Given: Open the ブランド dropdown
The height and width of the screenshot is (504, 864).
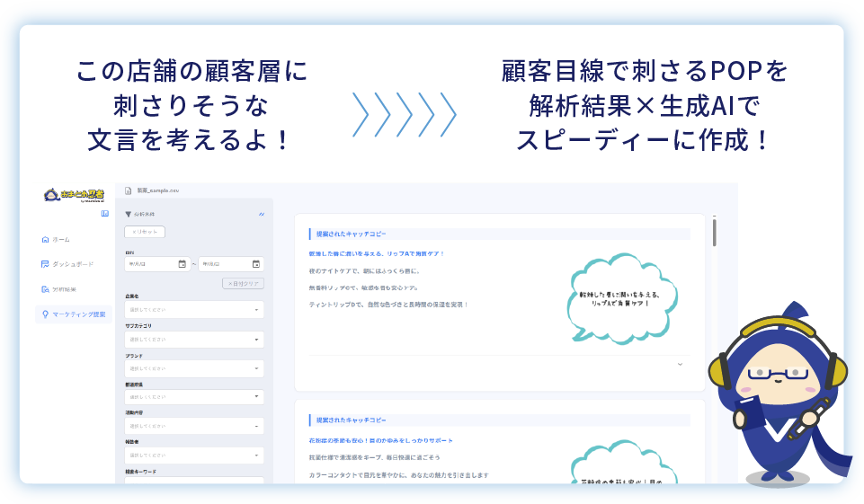Looking at the screenshot, I should (x=194, y=368).
